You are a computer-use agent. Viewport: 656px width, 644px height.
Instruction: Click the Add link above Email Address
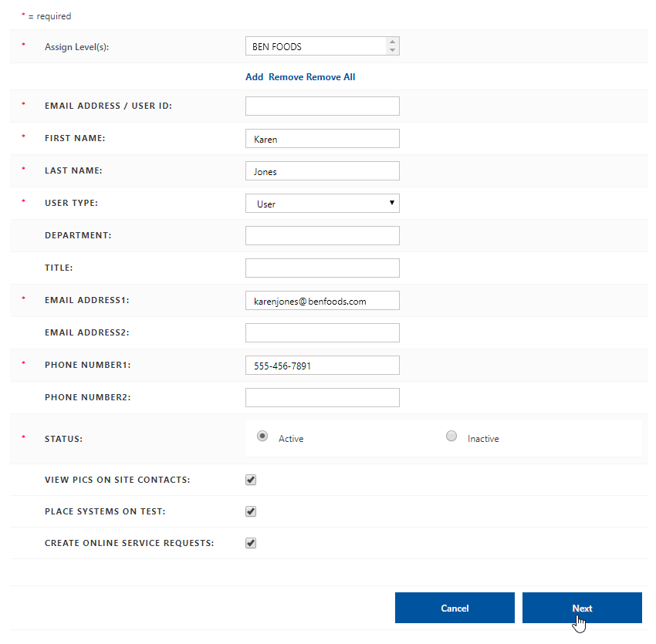coord(254,76)
